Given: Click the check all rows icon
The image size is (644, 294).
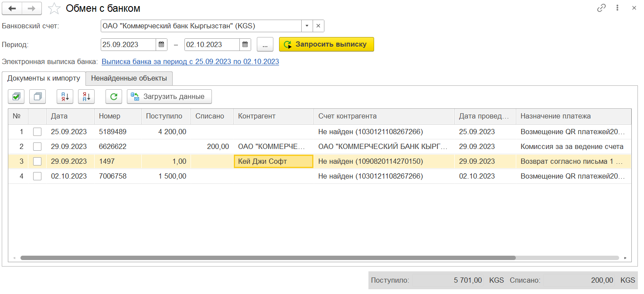Looking at the screenshot, I should [x=16, y=97].
